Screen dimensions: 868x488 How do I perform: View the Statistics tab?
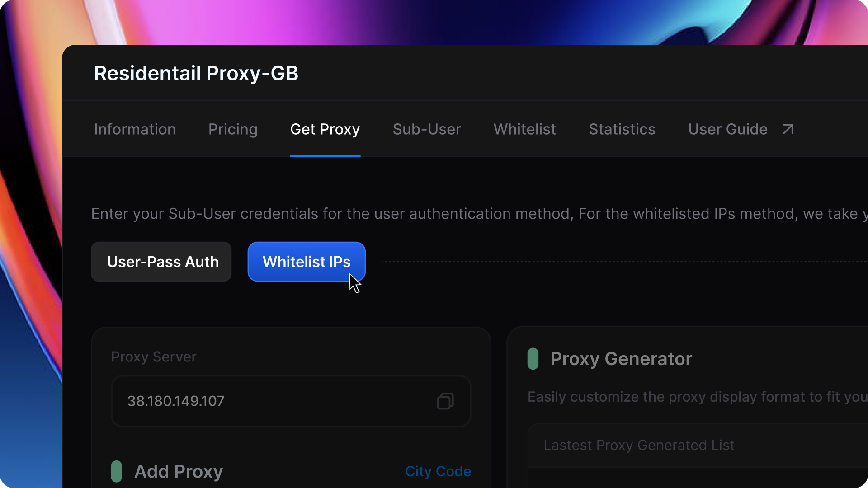622,130
